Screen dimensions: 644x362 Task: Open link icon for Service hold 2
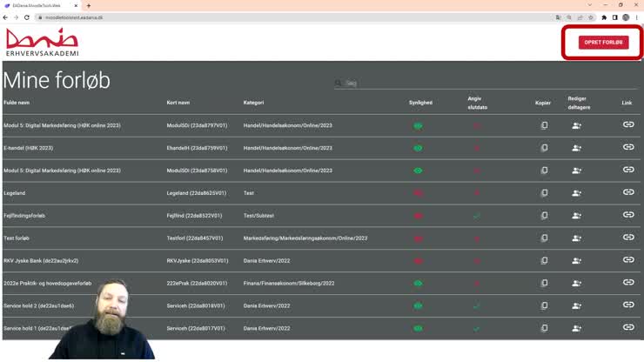click(x=627, y=305)
